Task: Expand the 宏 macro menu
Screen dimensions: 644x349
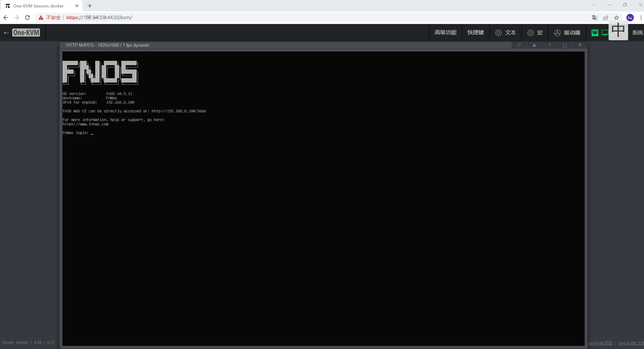Action: (x=535, y=32)
